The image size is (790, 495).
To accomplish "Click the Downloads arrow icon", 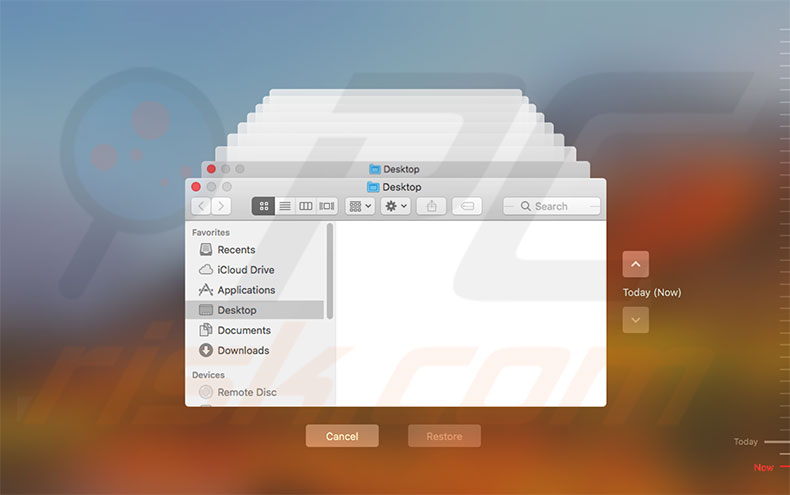I will point(206,350).
